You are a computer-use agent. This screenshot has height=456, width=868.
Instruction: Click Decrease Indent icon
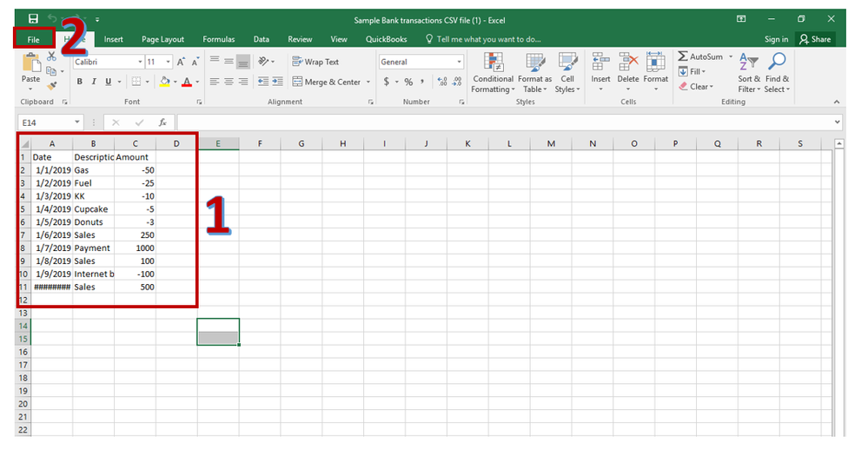[x=263, y=82]
